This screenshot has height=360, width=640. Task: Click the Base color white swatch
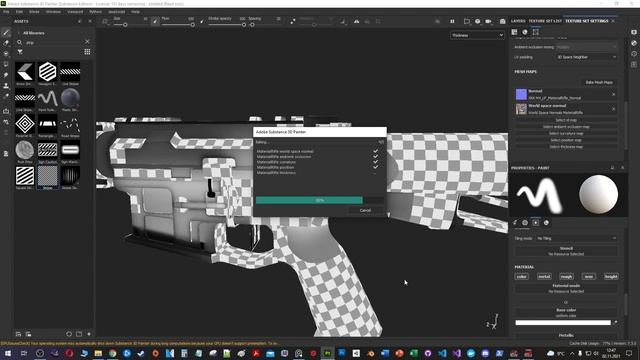563,322
